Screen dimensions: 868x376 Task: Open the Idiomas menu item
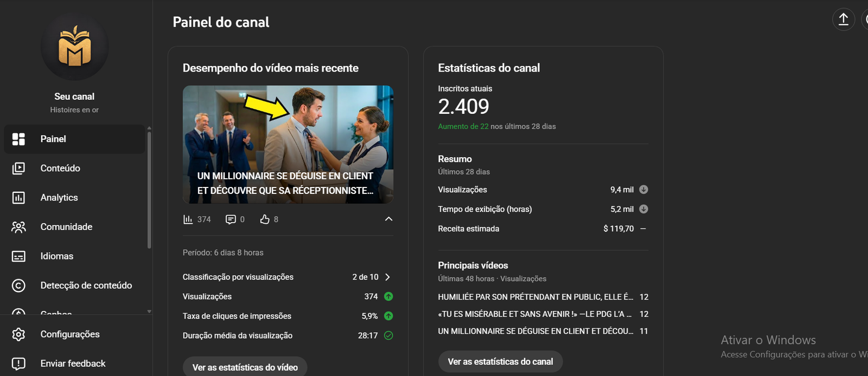pos(74,256)
